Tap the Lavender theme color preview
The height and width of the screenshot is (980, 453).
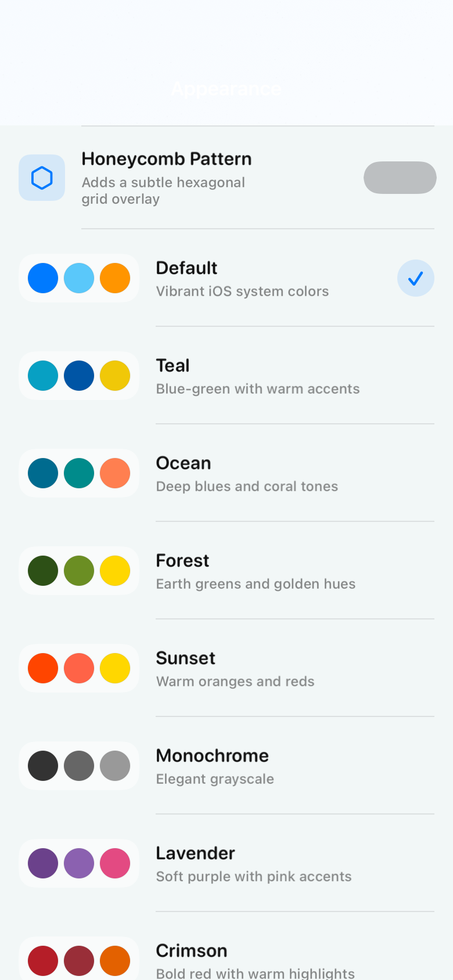click(78, 863)
